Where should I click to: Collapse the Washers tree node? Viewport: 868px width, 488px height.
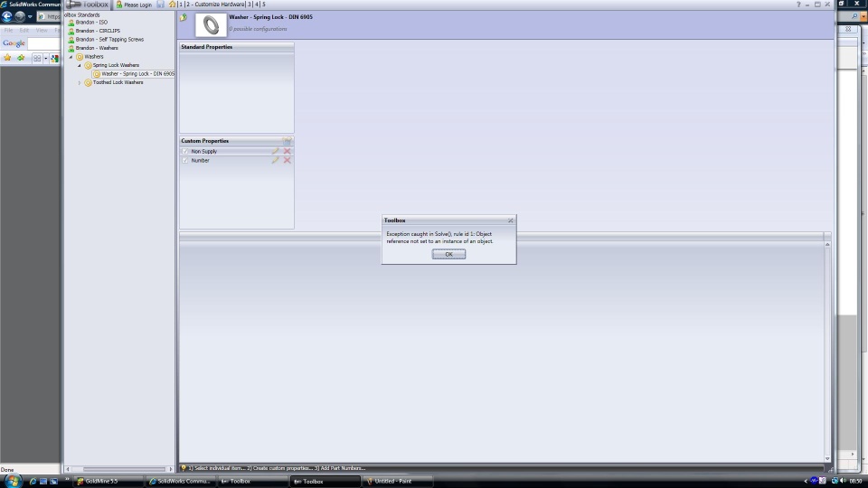pyautogui.click(x=71, y=56)
